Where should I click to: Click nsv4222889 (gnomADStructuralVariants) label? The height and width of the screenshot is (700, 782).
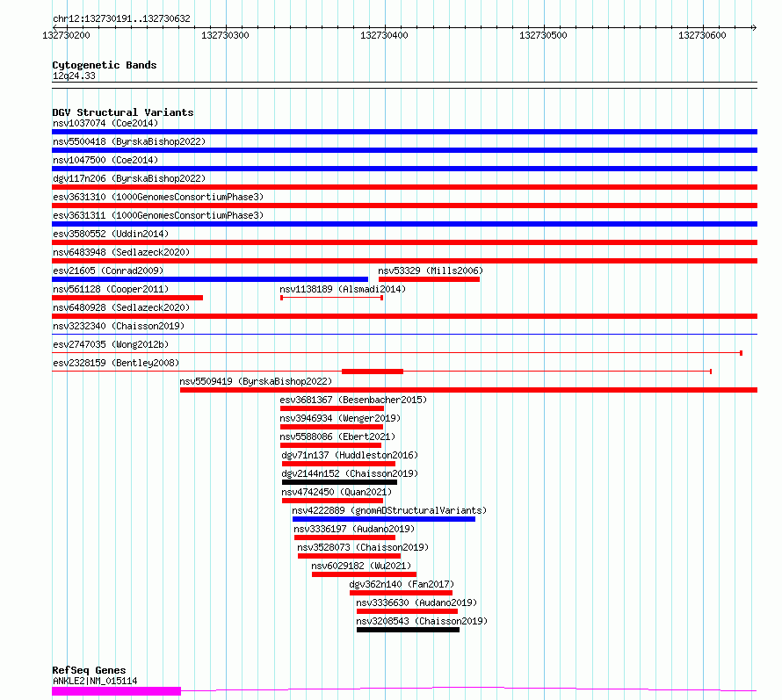(x=389, y=510)
